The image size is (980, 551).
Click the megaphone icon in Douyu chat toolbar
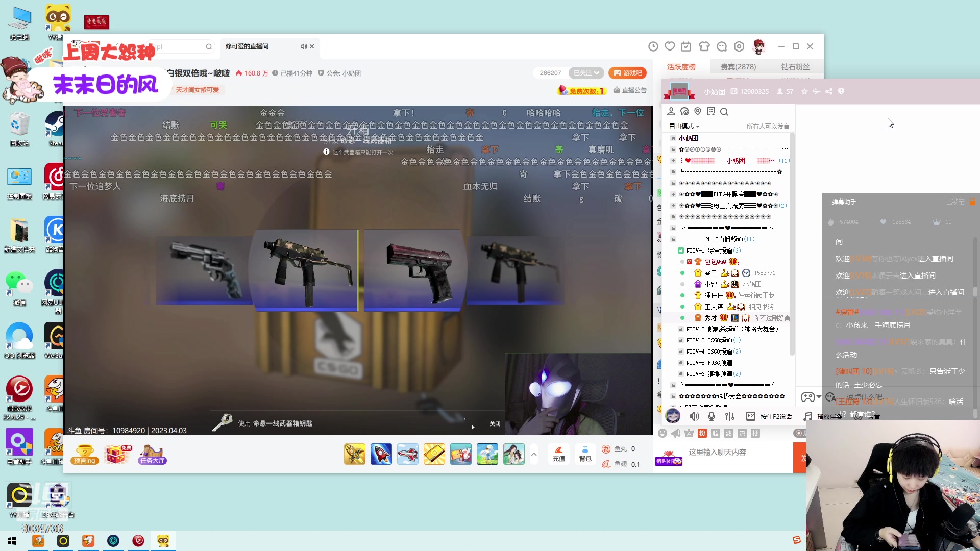click(x=676, y=433)
